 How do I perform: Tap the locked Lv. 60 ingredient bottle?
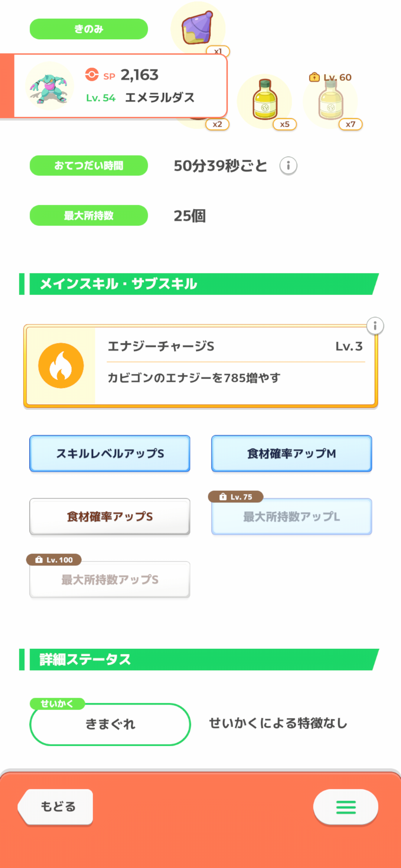tap(330, 100)
